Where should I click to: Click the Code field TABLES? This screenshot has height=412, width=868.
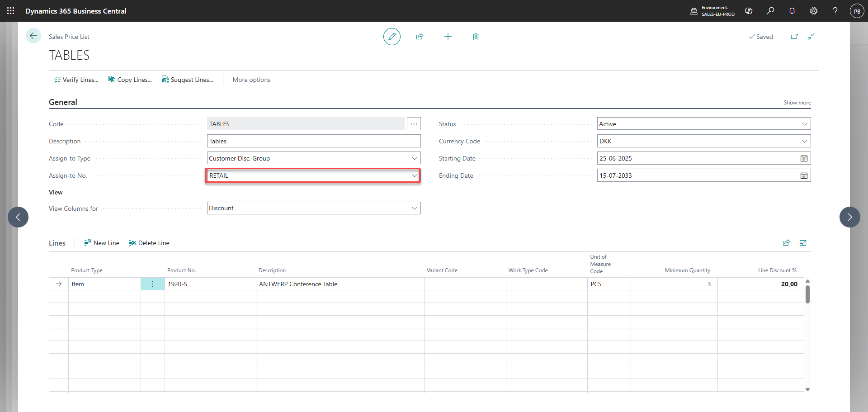pos(306,124)
